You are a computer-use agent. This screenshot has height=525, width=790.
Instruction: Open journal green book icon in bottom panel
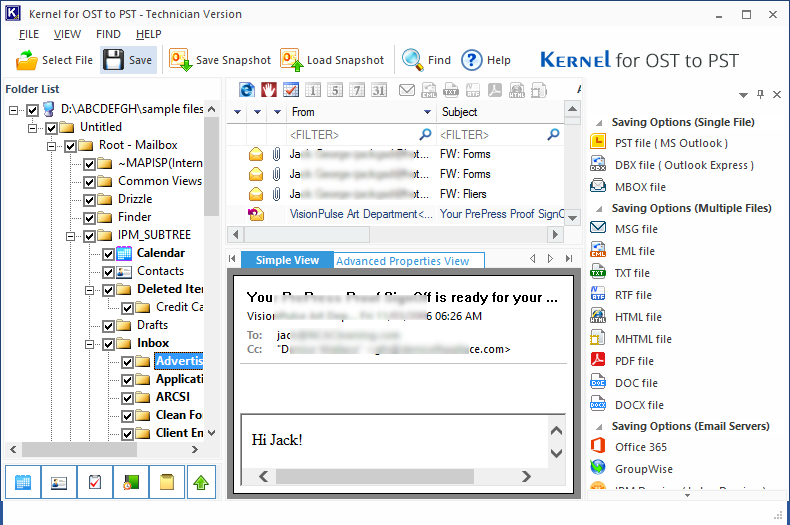pos(131,482)
